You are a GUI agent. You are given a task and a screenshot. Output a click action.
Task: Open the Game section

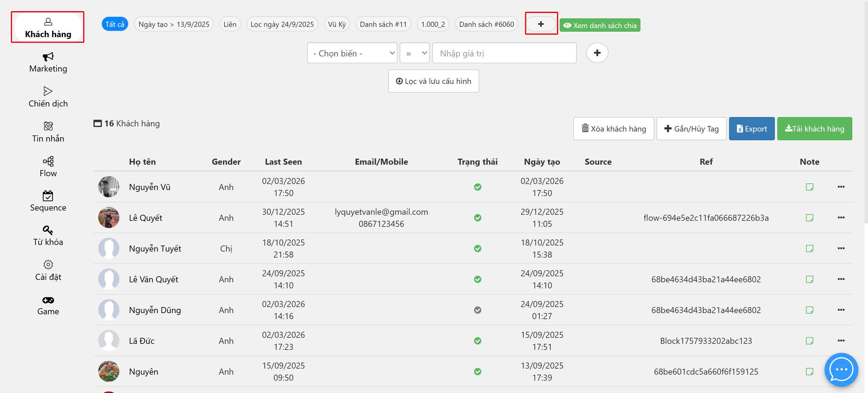[48, 305]
